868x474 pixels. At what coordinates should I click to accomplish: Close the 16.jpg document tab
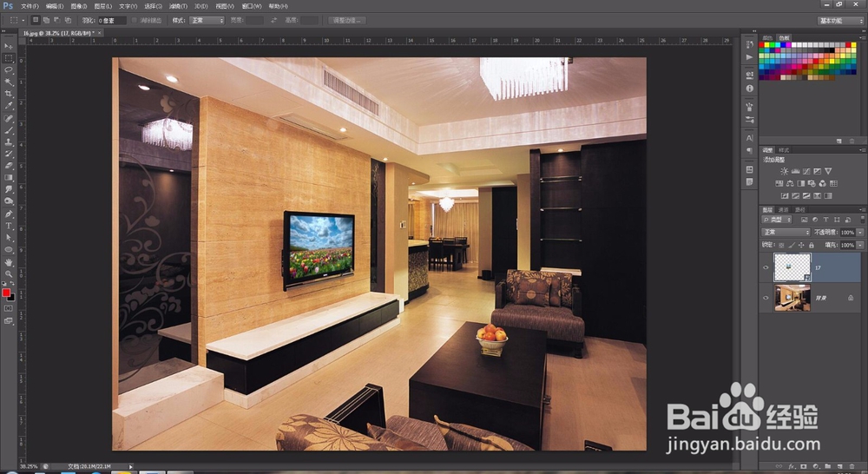tap(100, 33)
